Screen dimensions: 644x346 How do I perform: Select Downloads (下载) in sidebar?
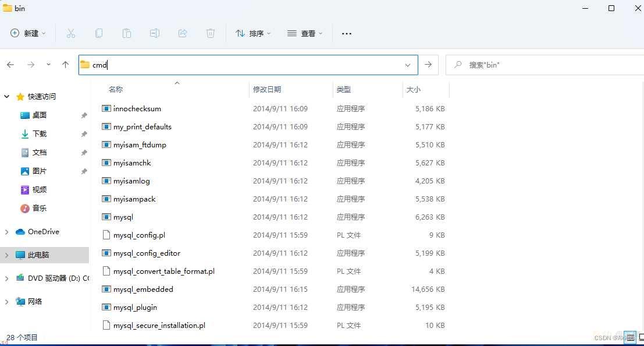pos(40,134)
